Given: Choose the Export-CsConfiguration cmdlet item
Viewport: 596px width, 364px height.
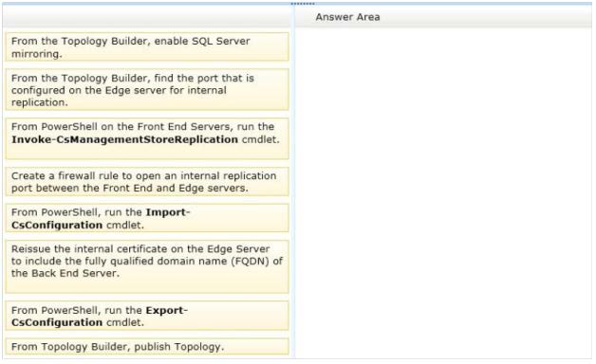Looking at the screenshot, I should [147, 316].
